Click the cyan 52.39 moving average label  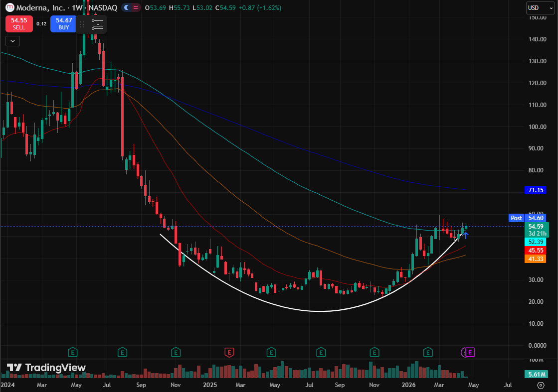[x=535, y=242]
